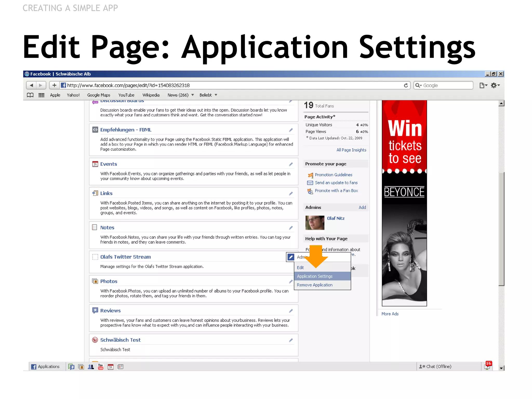This screenshot has height=399, width=532.
Task: Click the Beyonce tickets advertisement
Action: click(404, 203)
